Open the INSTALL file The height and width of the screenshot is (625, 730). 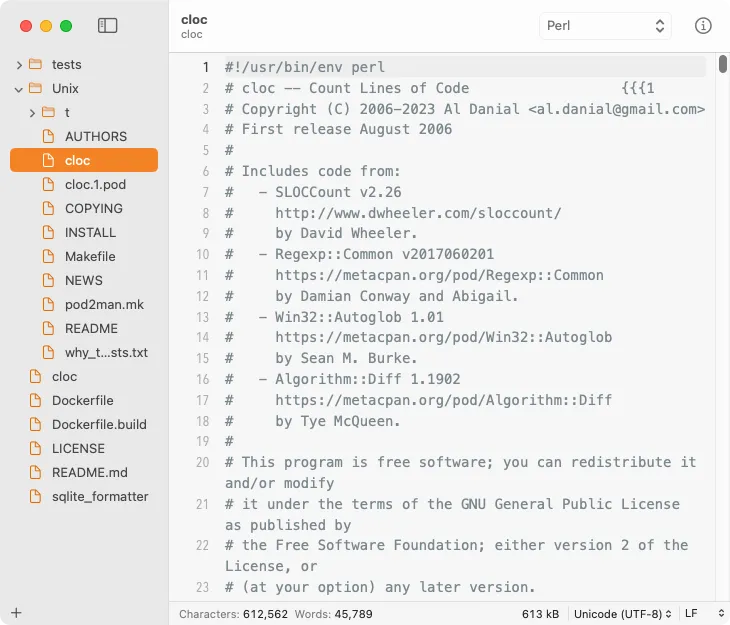pos(84,232)
